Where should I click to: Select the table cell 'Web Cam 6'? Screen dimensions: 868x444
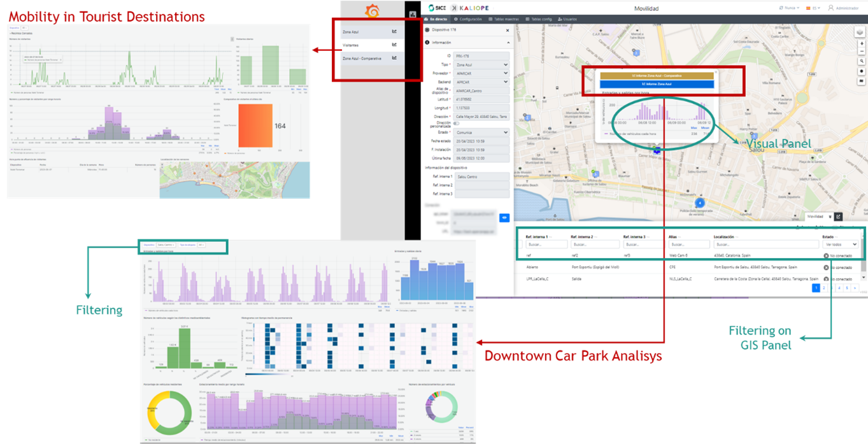[x=679, y=255]
